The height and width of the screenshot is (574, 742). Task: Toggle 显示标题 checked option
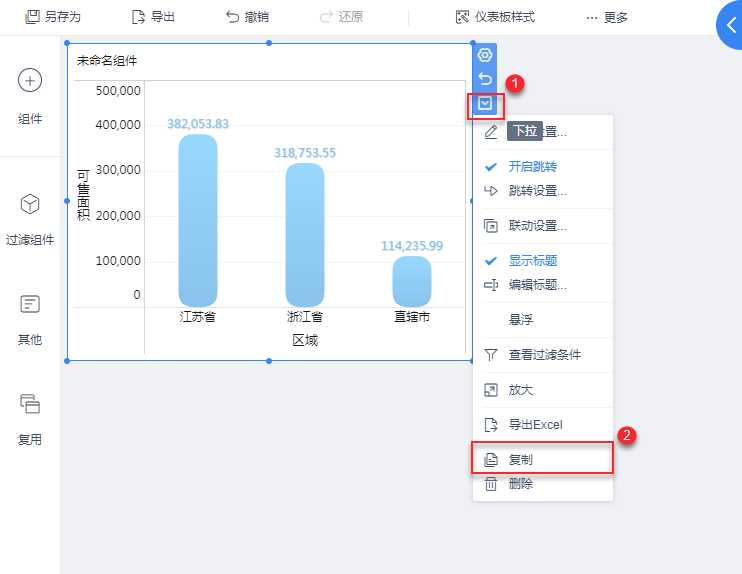(533, 260)
